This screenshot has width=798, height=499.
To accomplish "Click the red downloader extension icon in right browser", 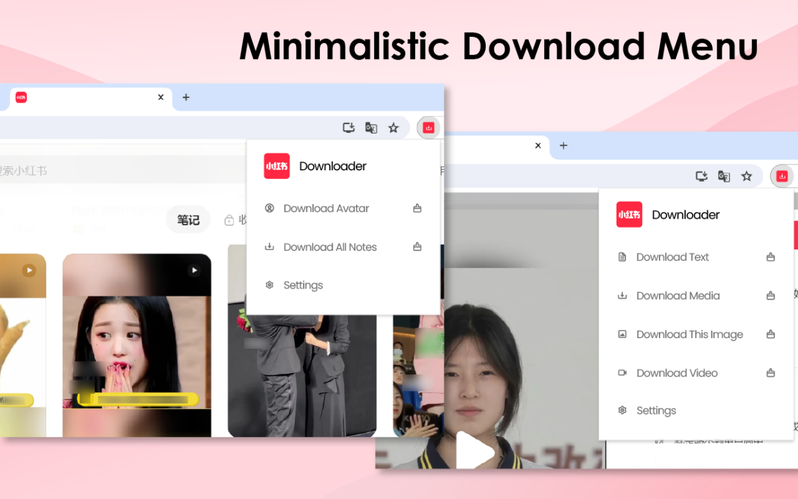I will coord(782,176).
